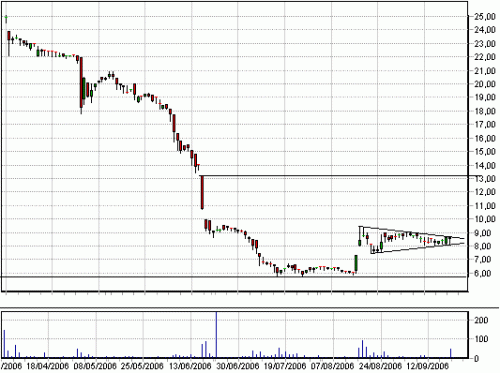500x373 pixels.
Task: Select the 08/05/2006 date label
Action: pos(95,366)
